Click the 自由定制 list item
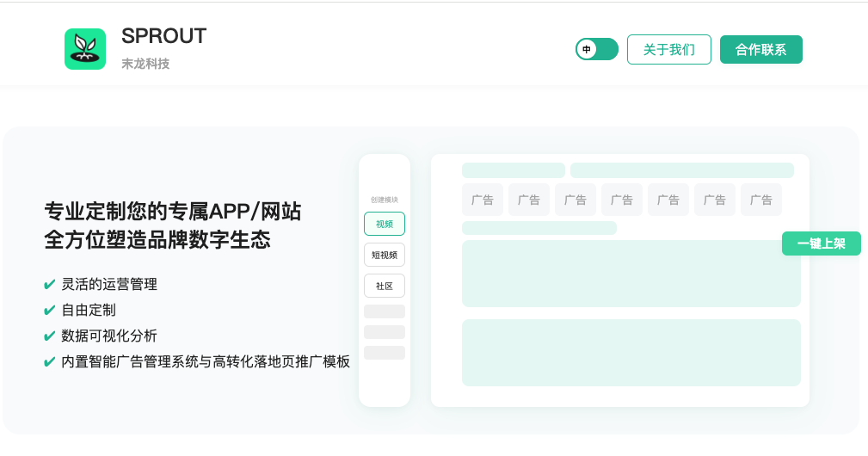Screen dimensions: 868x456 point(89,310)
